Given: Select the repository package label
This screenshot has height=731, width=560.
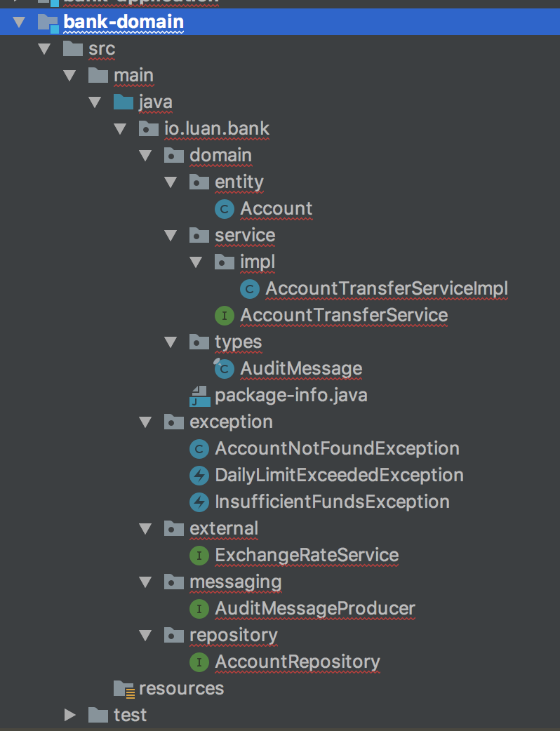Looking at the screenshot, I should 234,636.
